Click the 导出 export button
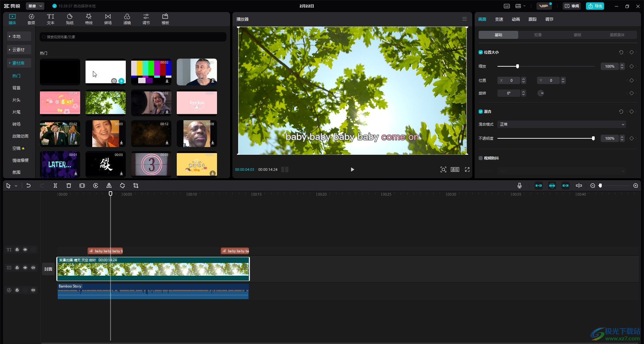 595,6
